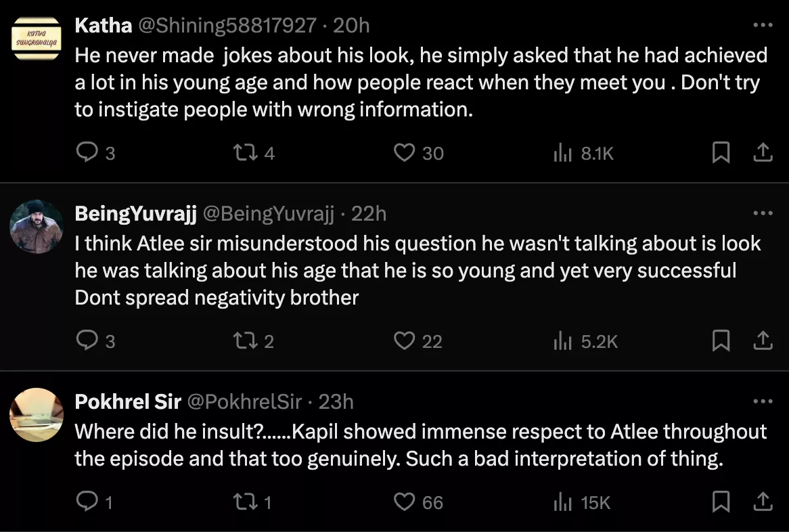Open the @Shining58817927 handle link
The image size is (789, 532).
coord(227,26)
